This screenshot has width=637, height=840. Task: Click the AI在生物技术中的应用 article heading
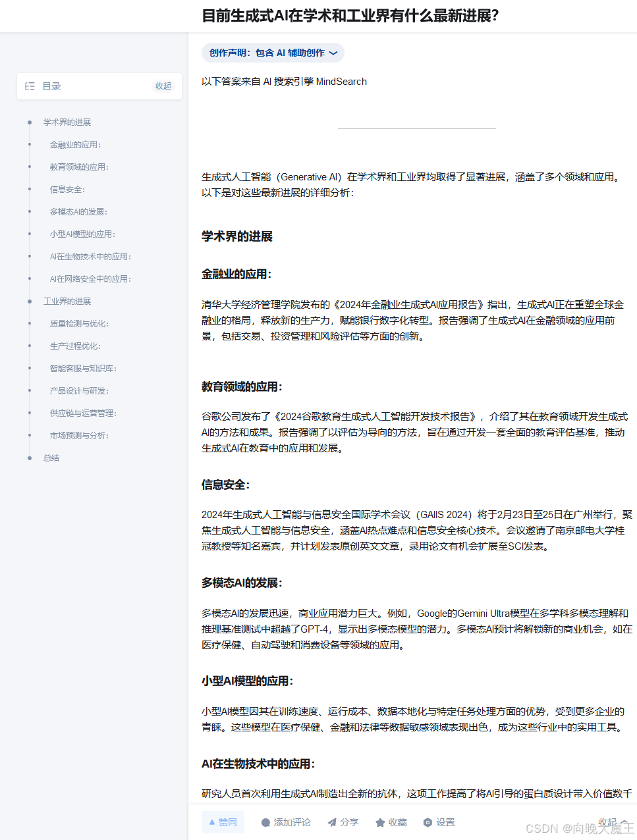click(x=258, y=764)
